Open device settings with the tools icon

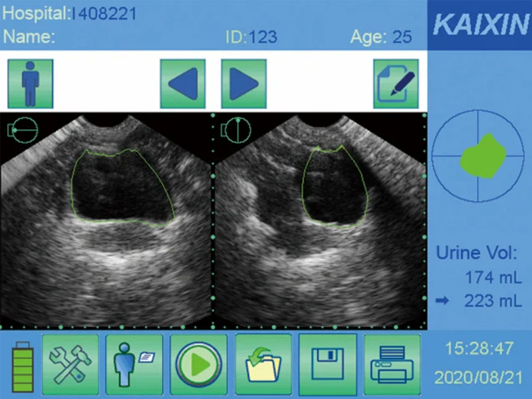(x=71, y=362)
